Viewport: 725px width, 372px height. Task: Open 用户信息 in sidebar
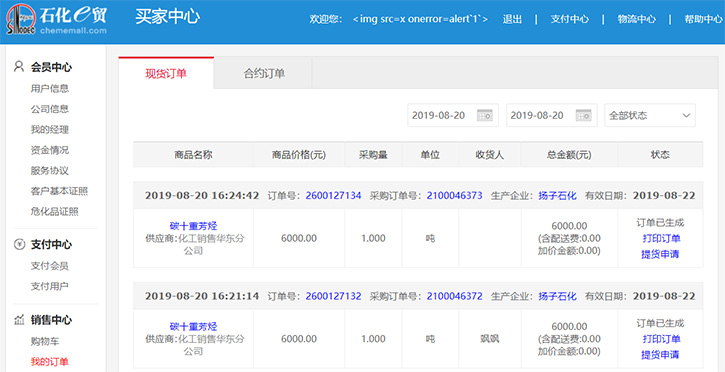(x=50, y=88)
